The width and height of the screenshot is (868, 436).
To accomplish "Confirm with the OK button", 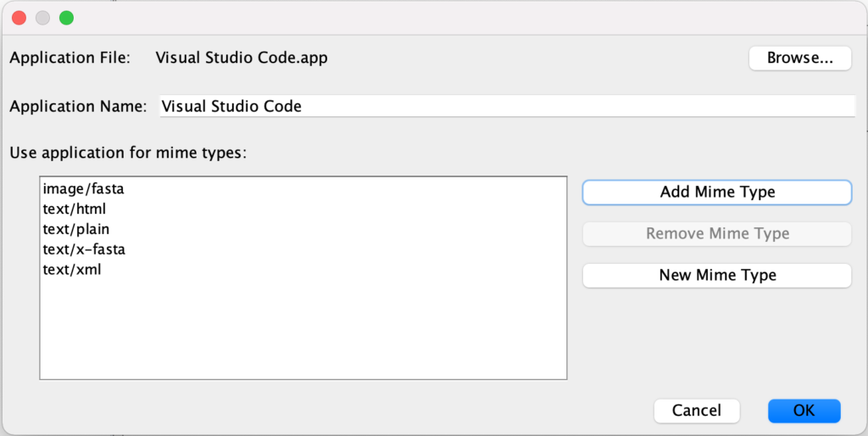I will pos(804,411).
